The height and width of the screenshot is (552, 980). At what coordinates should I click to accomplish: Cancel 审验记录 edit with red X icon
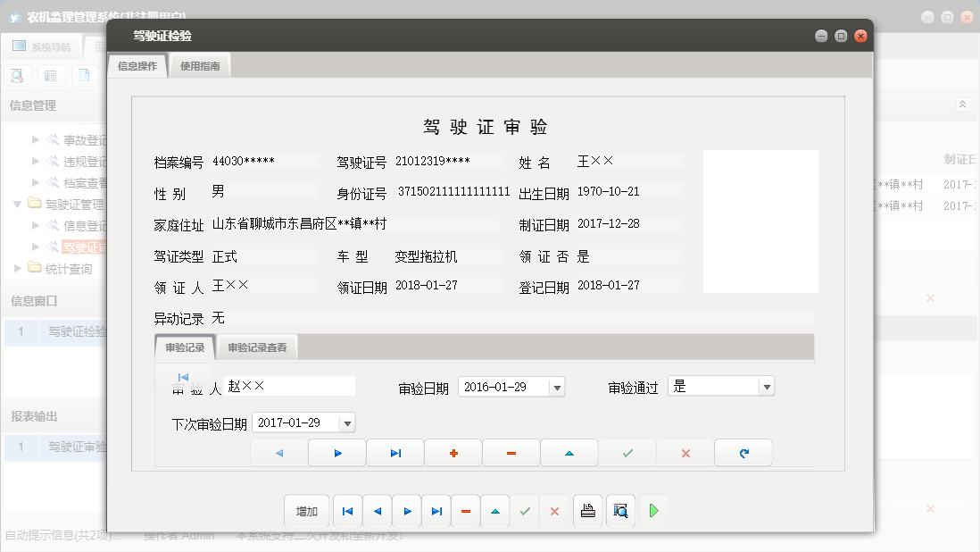[x=685, y=453]
